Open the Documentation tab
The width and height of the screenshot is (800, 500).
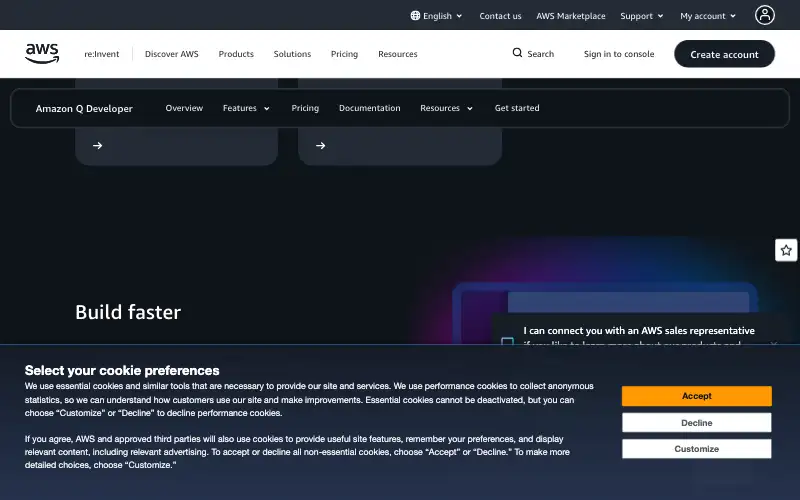(369, 108)
